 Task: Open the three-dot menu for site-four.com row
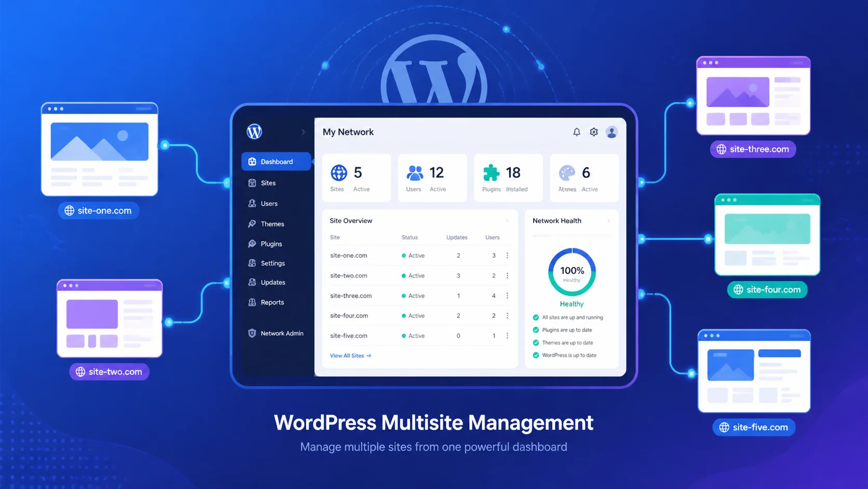(507, 316)
